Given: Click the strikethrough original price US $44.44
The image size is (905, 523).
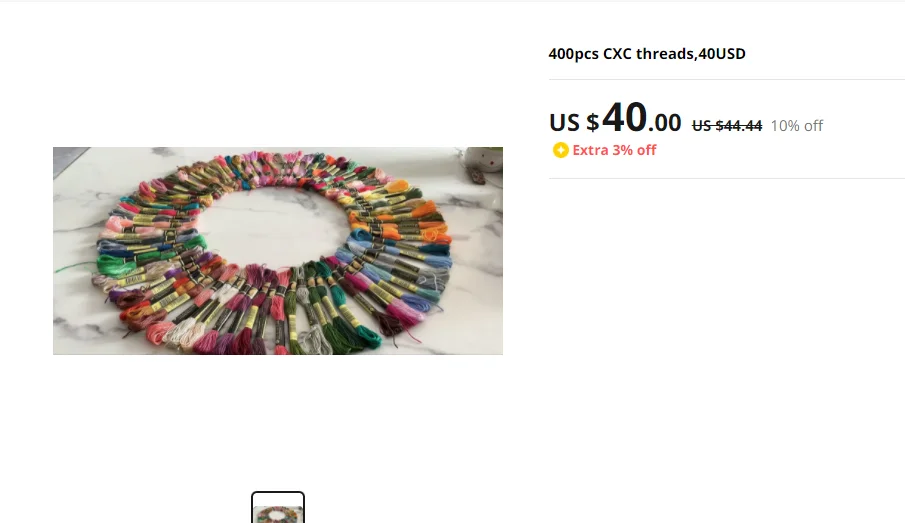Looking at the screenshot, I should (x=727, y=126).
